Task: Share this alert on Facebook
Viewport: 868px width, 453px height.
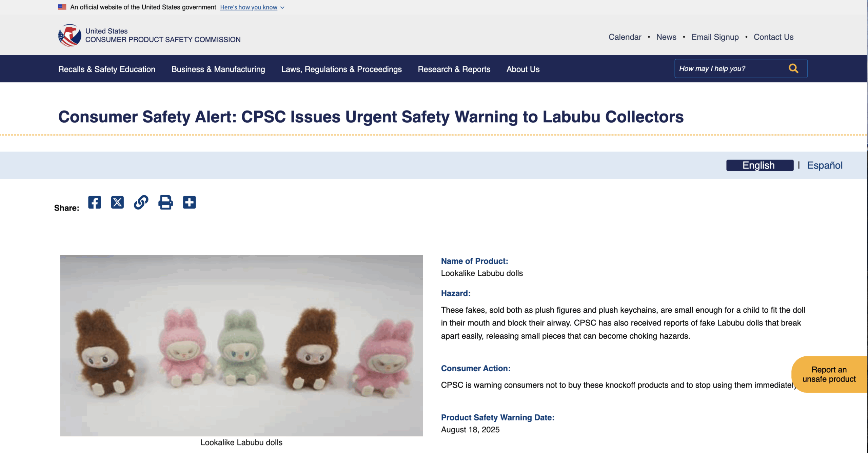Action: [95, 202]
